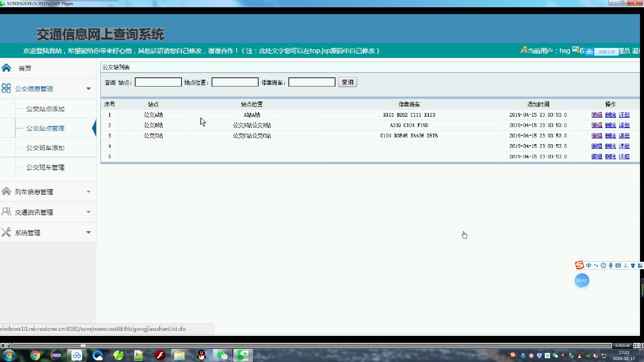644x362 pixels.
Task: Focus the 停靠班车 search input field
Action: [x=312, y=82]
